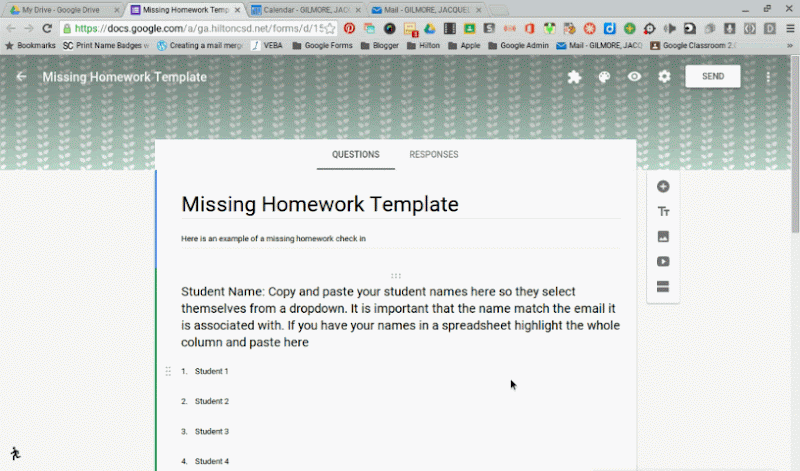Open the Bookmarks bookmark
Image resolution: width=800 pixels, height=471 pixels.
30,45
